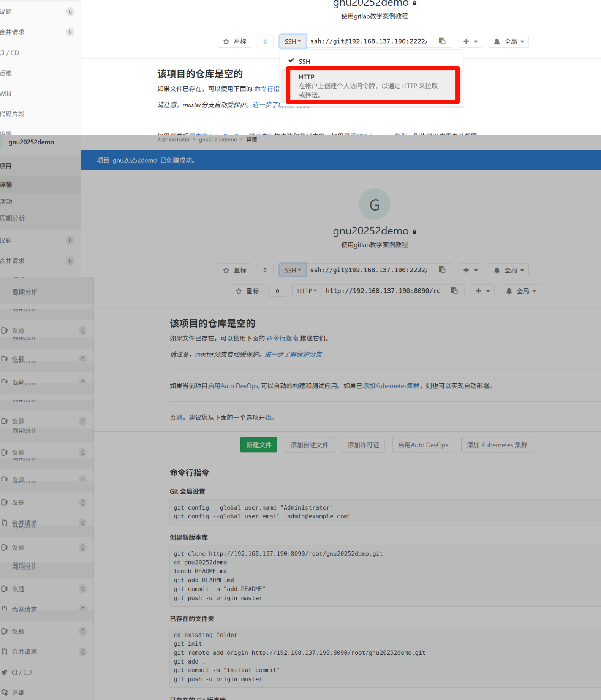Click the ssh://git@ URL field above the HTTP row
Viewport: 601px width, 700px height.
tap(369, 270)
